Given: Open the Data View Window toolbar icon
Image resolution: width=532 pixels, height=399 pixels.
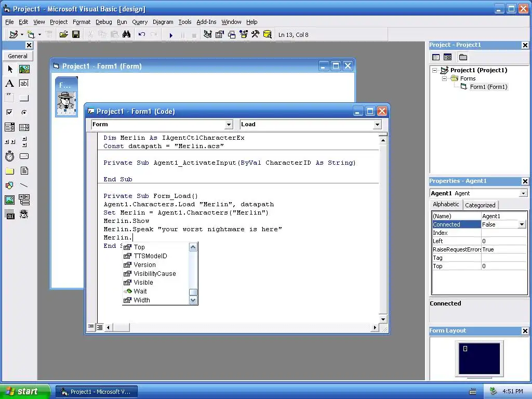Looking at the screenshot, I should [268, 34].
